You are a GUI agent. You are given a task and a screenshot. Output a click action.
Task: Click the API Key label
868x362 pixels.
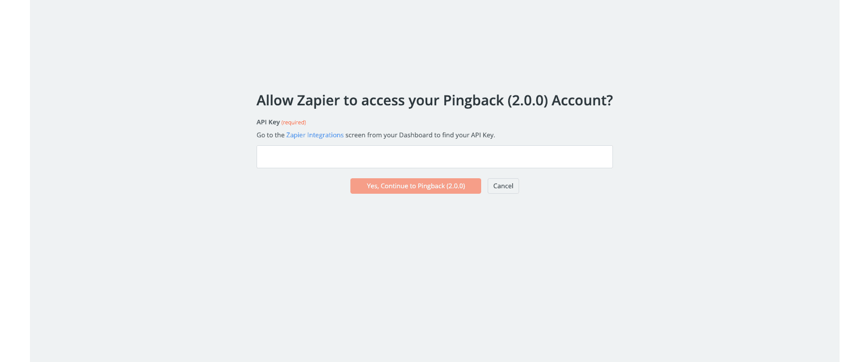[x=267, y=122]
